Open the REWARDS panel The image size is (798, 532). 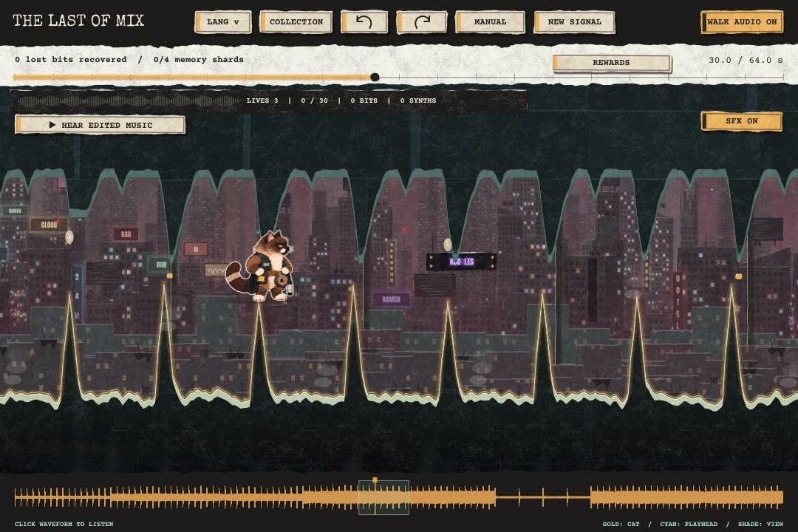[x=611, y=63]
